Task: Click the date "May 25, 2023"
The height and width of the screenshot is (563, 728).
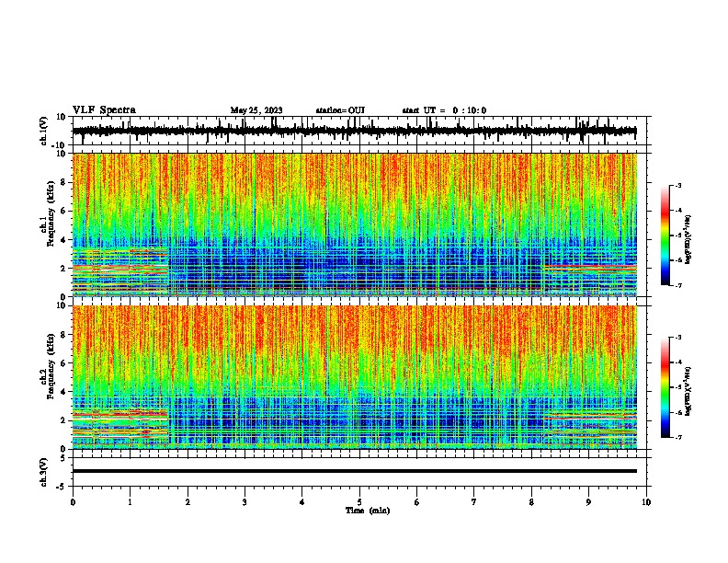Action: 256,110
